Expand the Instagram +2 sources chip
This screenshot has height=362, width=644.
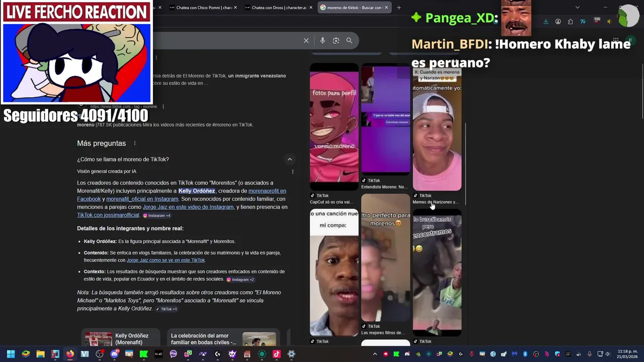(240, 280)
